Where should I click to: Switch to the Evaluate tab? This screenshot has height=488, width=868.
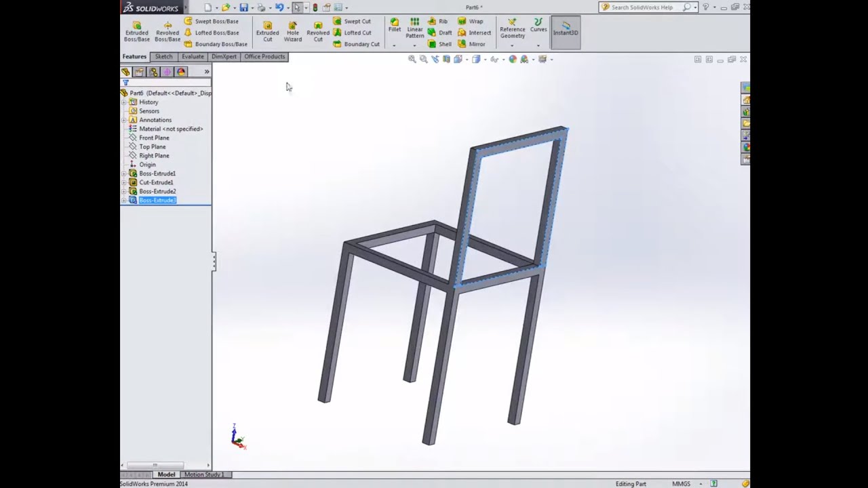coord(193,56)
